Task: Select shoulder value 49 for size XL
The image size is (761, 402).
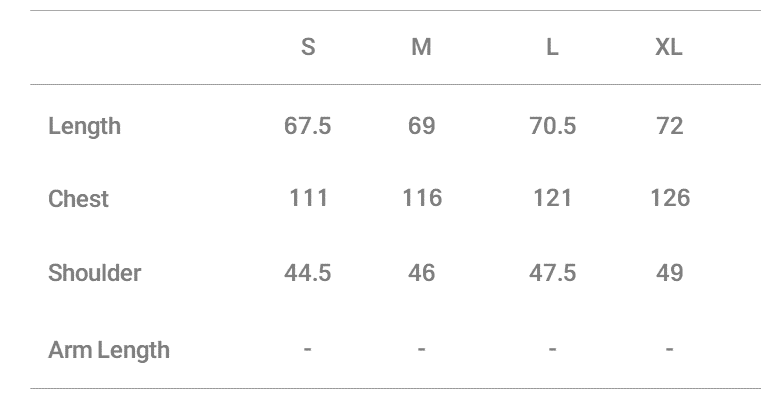Action: click(x=669, y=273)
